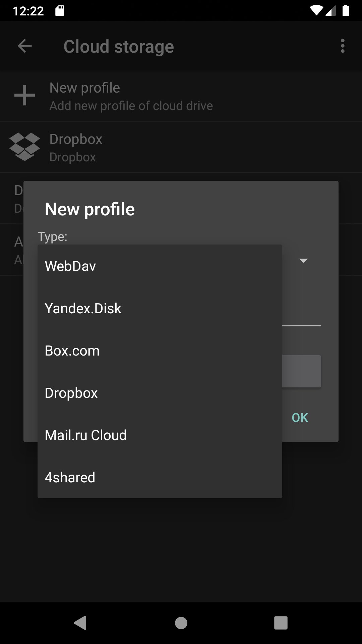The height and width of the screenshot is (644, 362).
Task: Choose Yandex.Disk as profile type
Action: tap(160, 308)
